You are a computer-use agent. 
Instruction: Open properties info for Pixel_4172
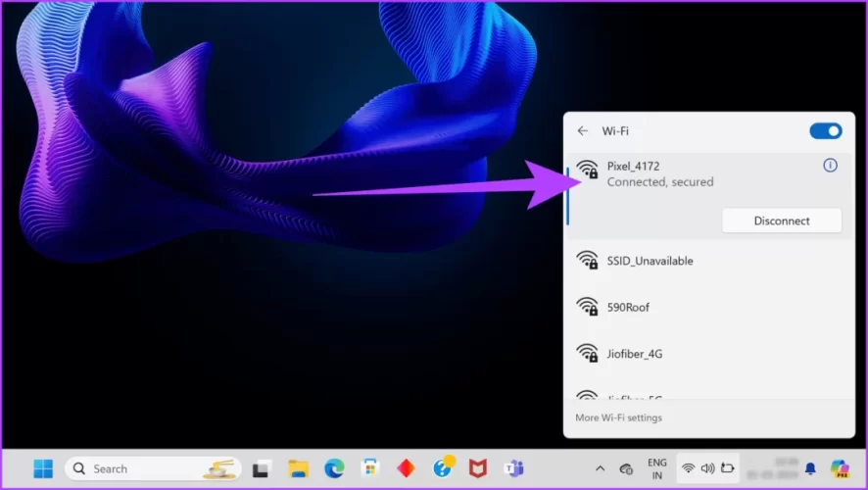[x=830, y=165]
